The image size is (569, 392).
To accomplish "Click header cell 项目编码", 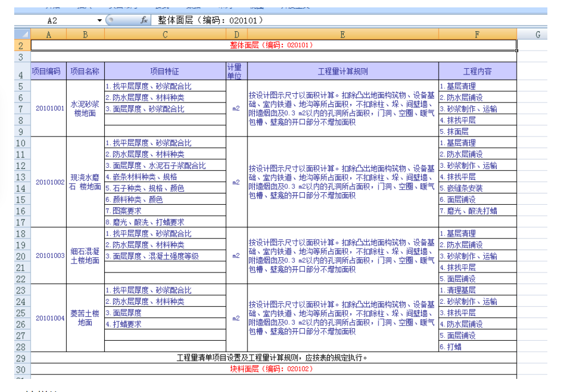I will pos(48,71).
